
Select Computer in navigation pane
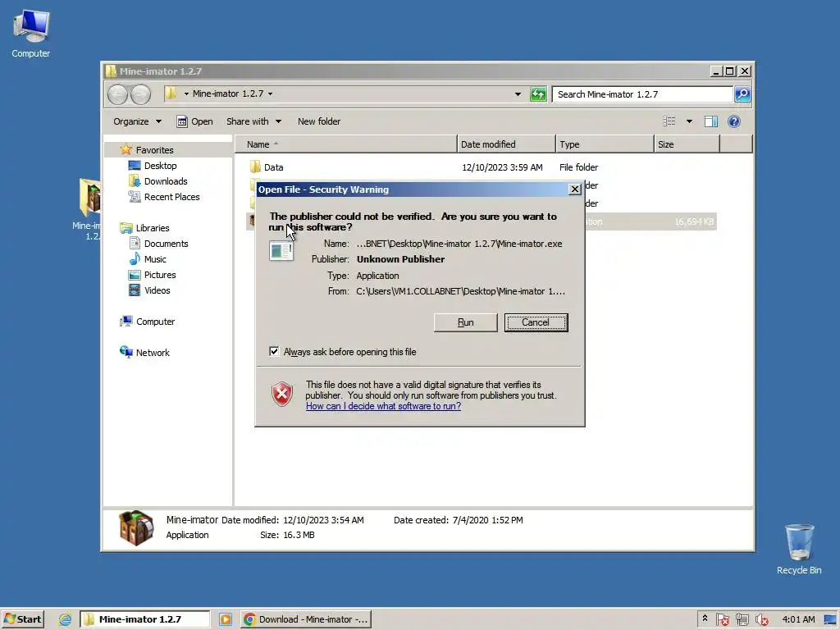pyautogui.click(x=155, y=322)
